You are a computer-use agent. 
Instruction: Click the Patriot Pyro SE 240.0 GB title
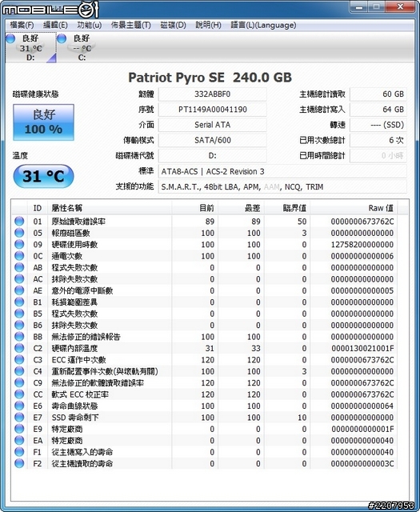tap(210, 78)
